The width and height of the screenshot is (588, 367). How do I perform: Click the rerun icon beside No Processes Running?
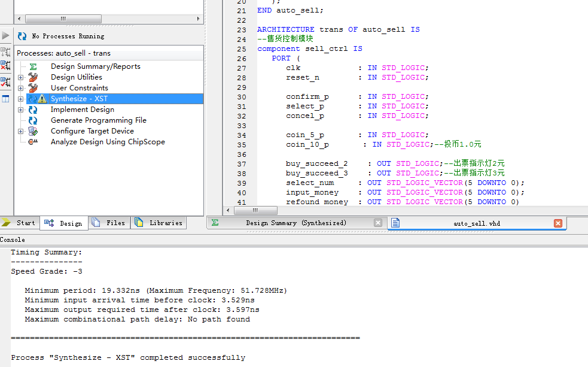point(22,37)
